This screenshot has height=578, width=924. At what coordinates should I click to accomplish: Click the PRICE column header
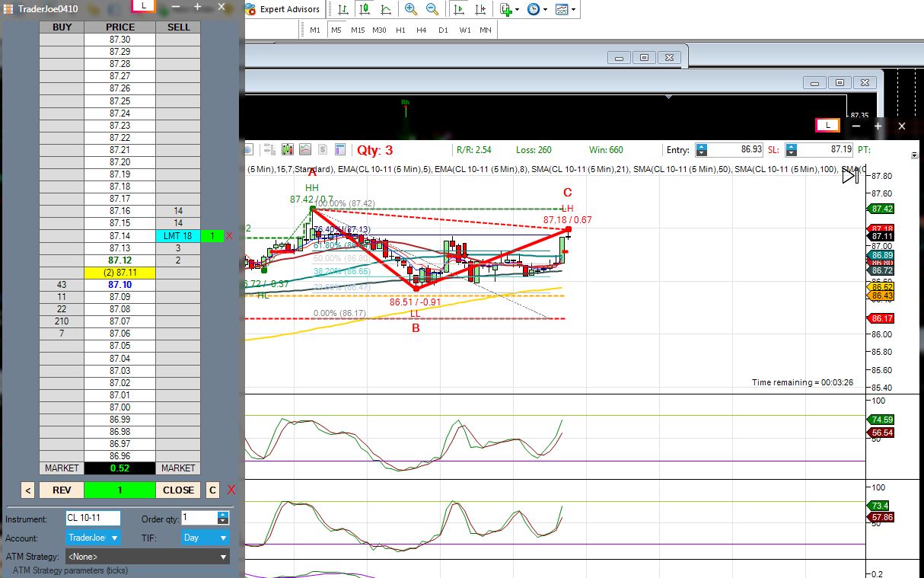119,27
